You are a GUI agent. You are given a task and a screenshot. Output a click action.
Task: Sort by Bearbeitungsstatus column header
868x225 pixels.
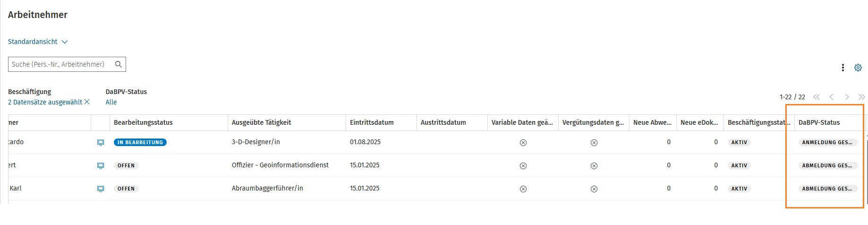[143, 122]
